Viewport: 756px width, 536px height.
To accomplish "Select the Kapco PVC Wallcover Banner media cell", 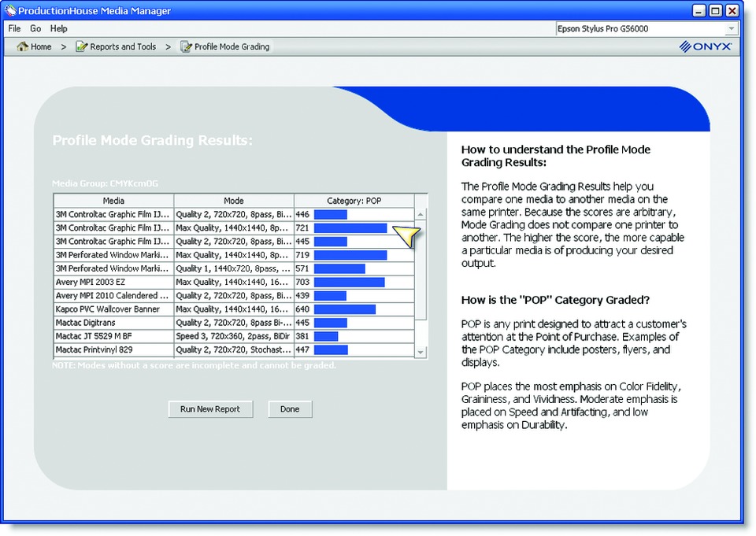I will click(x=113, y=309).
